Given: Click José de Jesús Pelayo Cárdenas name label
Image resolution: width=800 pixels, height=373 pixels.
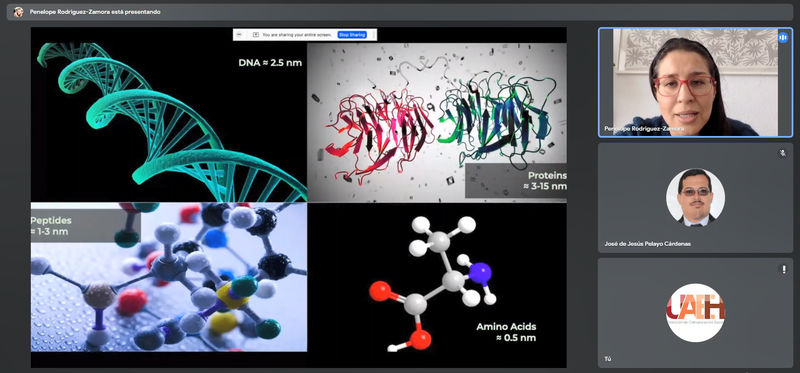Looking at the screenshot, I should tap(647, 244).
